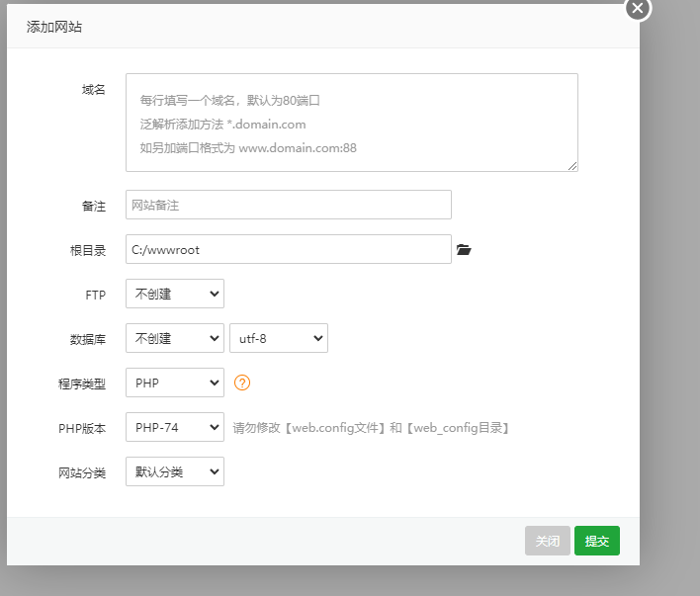
Task: Select the 程序类型 PHP dropdown
Action: click(175, 383)
